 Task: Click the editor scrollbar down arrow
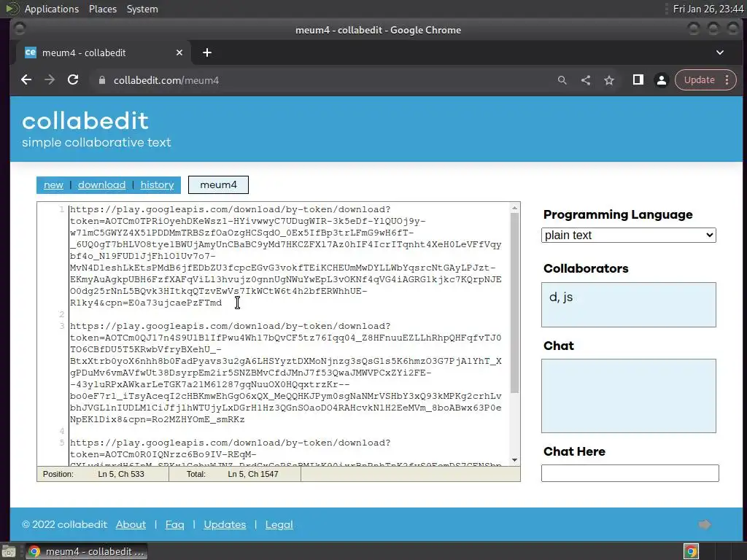514,460
